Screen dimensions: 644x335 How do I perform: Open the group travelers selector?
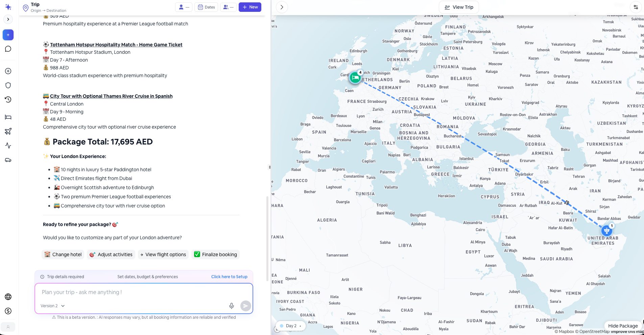click(x=228, y=7)
